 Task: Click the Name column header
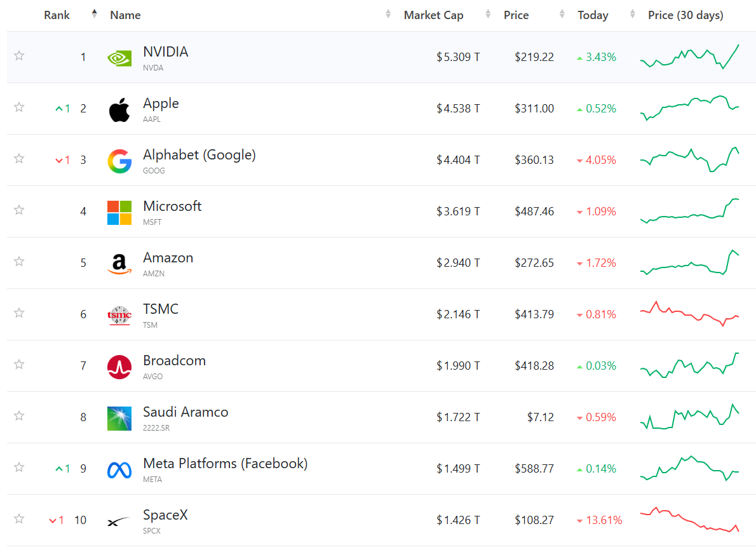(125, 15)
